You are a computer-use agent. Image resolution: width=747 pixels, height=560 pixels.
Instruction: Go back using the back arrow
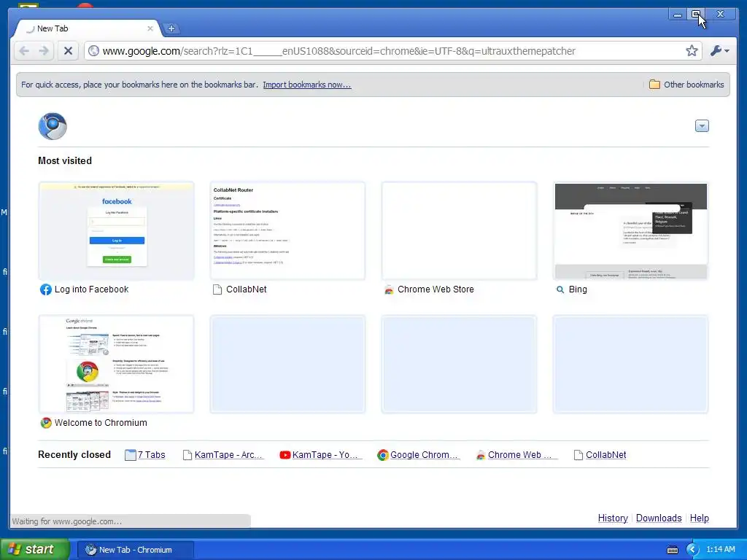(x=24, y=50)
